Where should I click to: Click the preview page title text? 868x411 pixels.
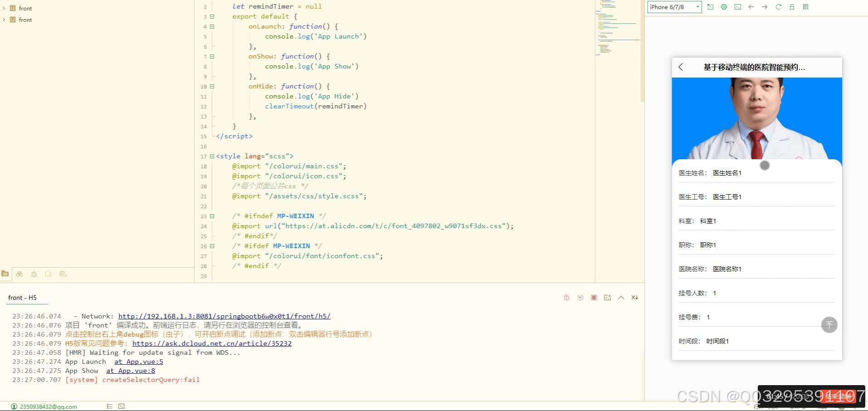point(754,67)
